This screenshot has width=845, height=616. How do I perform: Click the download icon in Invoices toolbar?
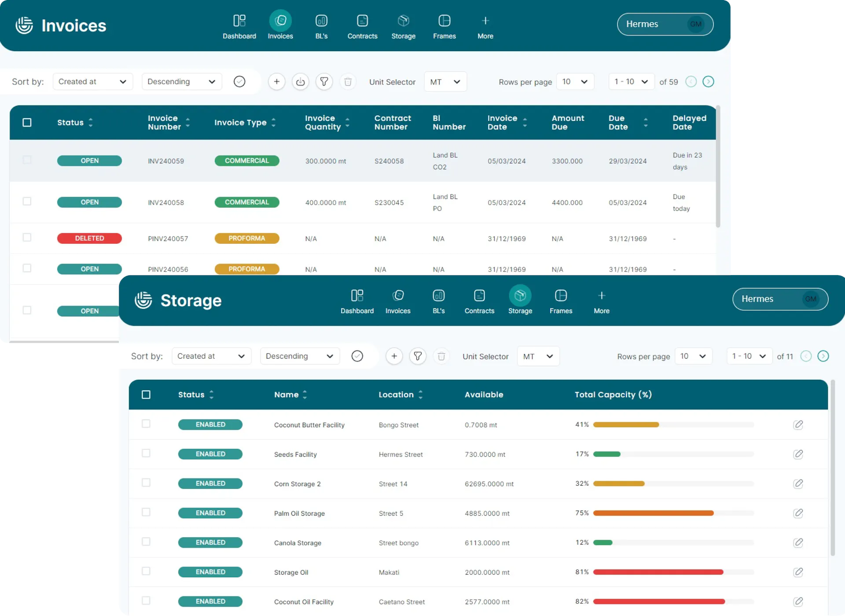300,82
